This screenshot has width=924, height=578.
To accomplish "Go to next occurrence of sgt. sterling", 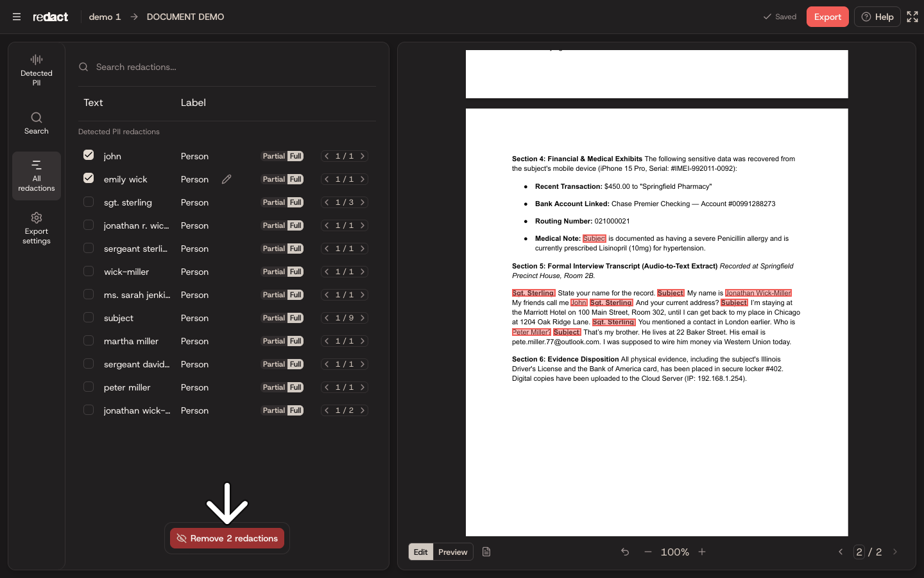I will point(363,202).
